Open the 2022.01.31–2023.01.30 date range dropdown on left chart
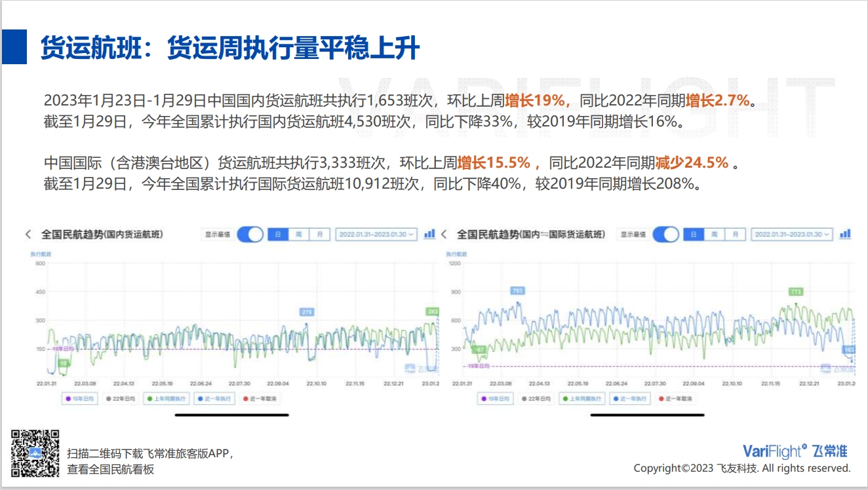Screen dimensions: 868x490 tap(376, 235)
